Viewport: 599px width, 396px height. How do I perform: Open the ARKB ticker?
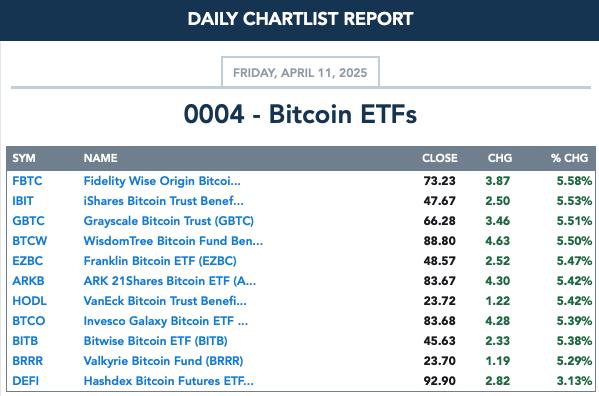click(28, 281)
